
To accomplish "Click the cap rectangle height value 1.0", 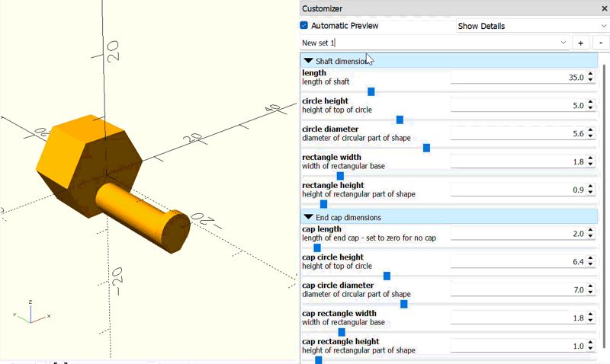I will point(518,346).
